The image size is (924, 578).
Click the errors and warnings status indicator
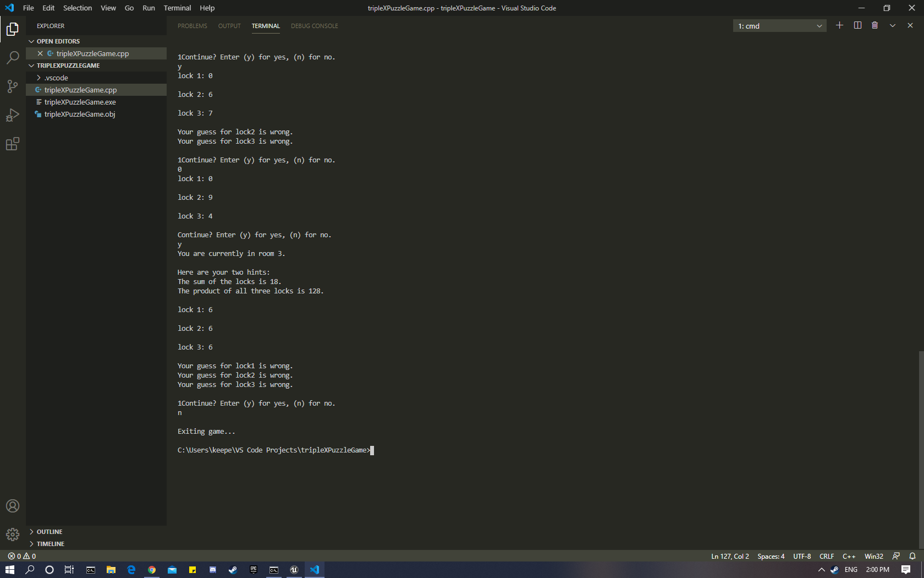click(22, 556)
